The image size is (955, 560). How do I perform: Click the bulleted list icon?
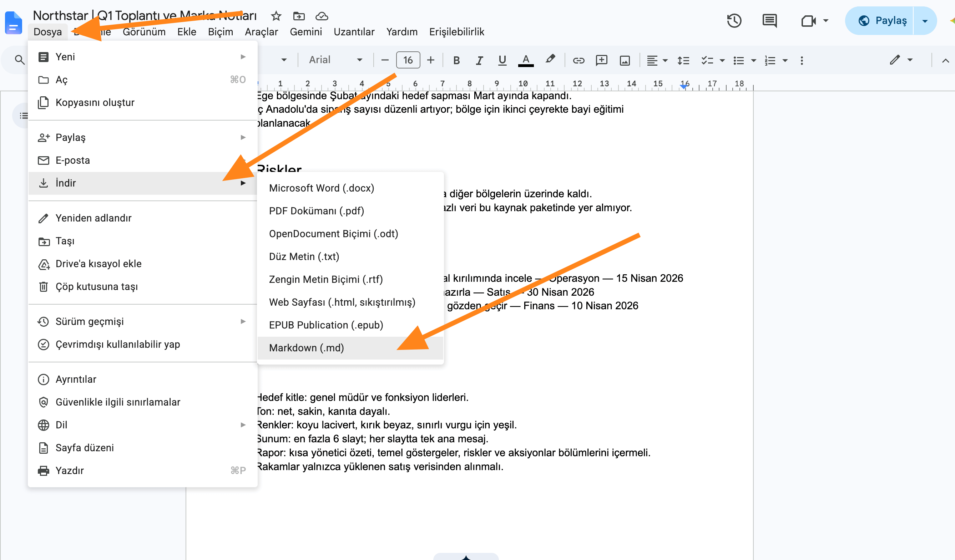click(738, 60)
